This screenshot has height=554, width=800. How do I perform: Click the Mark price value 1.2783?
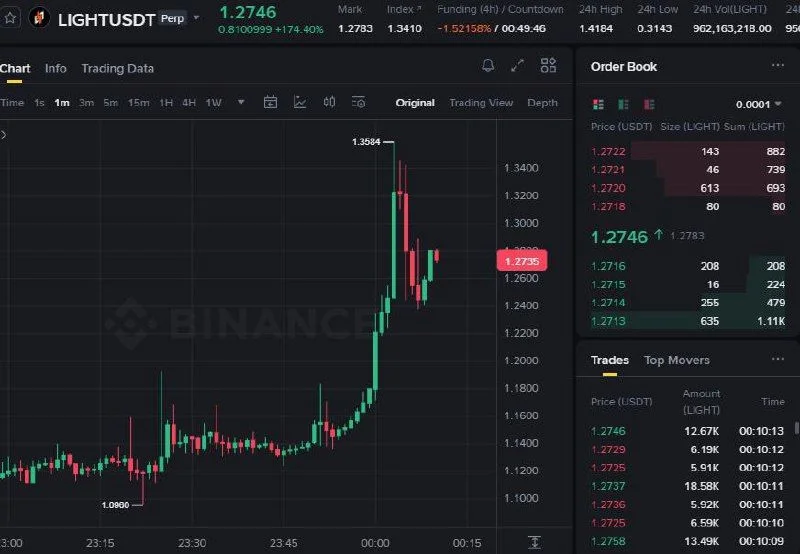pos(355,29)
